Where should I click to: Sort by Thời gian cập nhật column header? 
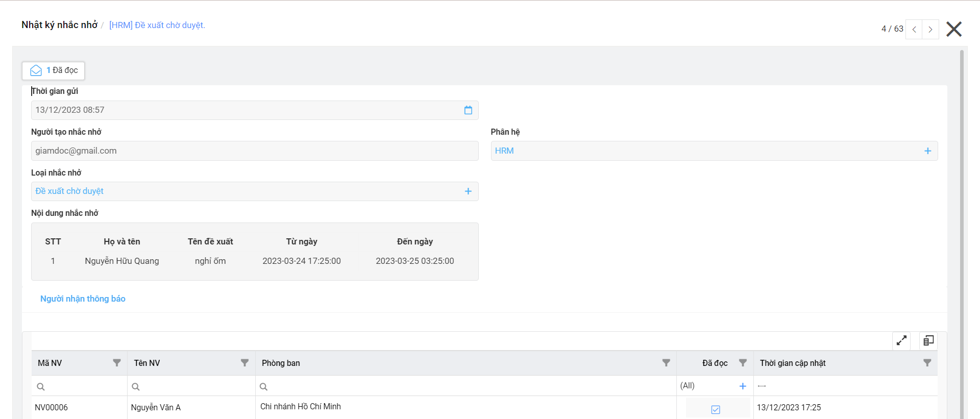792,363
